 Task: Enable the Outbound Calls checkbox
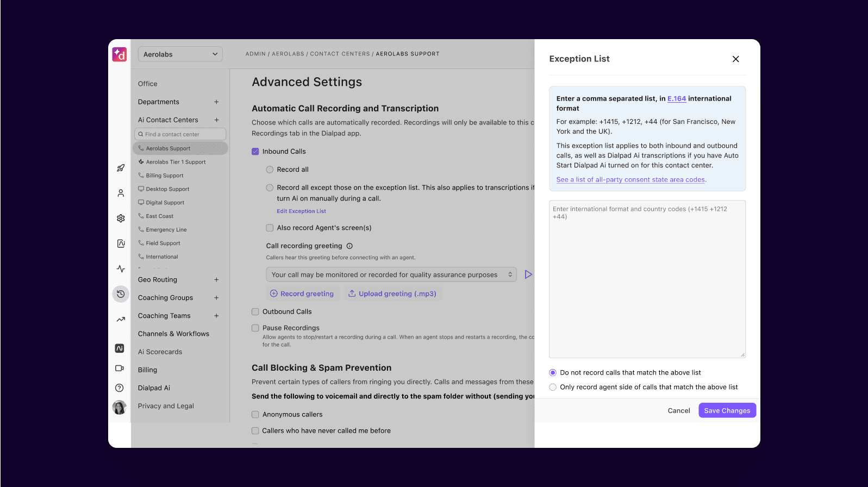point(255,312)
